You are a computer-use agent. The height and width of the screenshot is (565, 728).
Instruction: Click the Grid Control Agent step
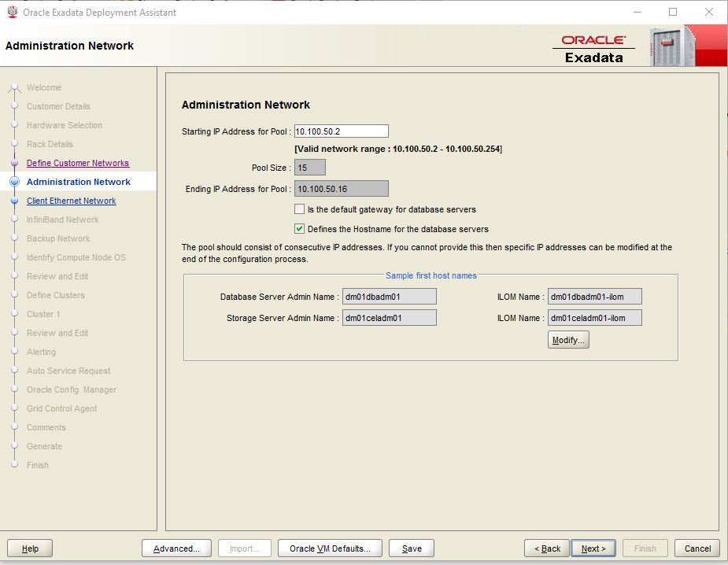[x=61, y=408]
